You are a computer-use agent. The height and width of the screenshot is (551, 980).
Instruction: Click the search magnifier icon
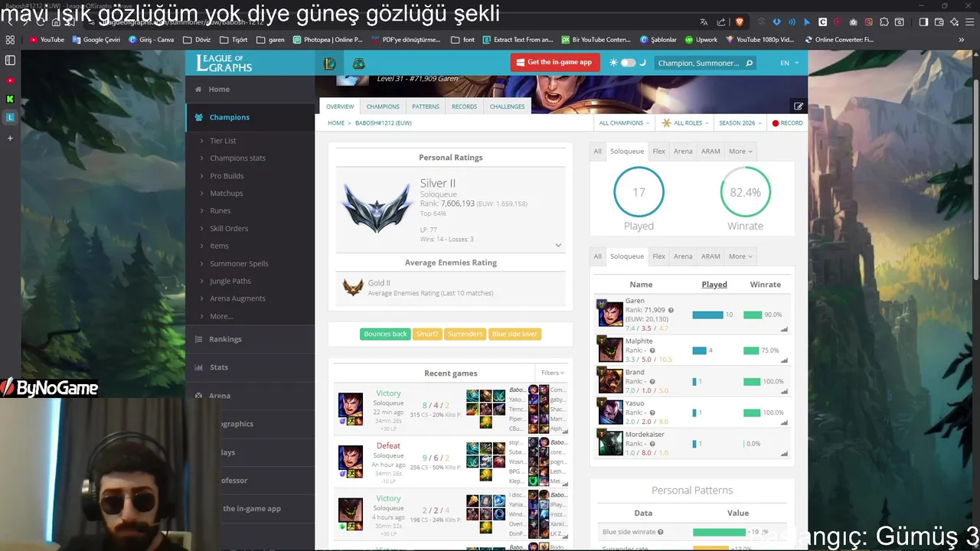pos(749,63)
